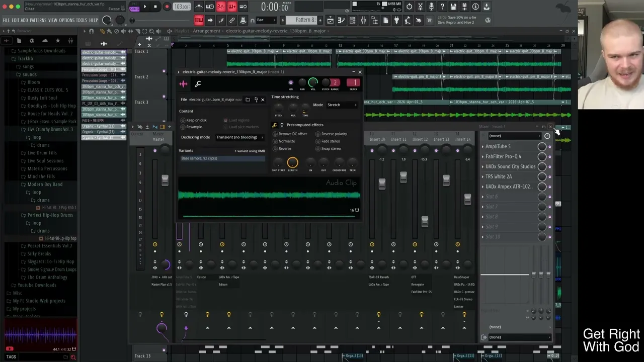Image resolution: width=644 pixels, height=362 pixels.
Task: Open the Piano roll view icon
Action: click(x=341, y=20)
